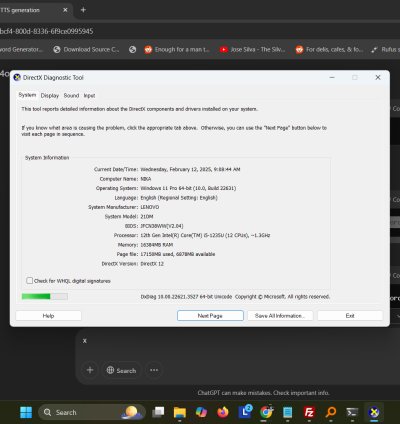Open the For delis, cafes bookmark
Image resolution: width=400 pixels, height=424 pixels.
(329, 49)
